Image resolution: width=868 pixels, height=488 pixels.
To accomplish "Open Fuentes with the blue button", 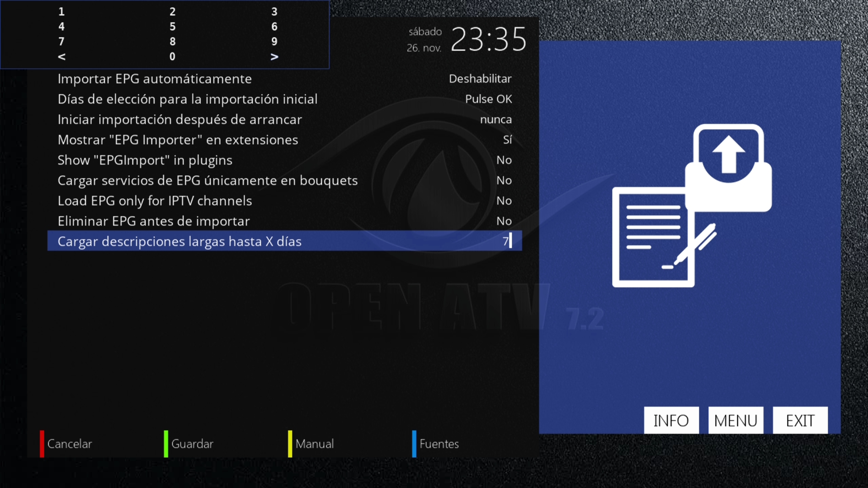I will pos(438,444).
